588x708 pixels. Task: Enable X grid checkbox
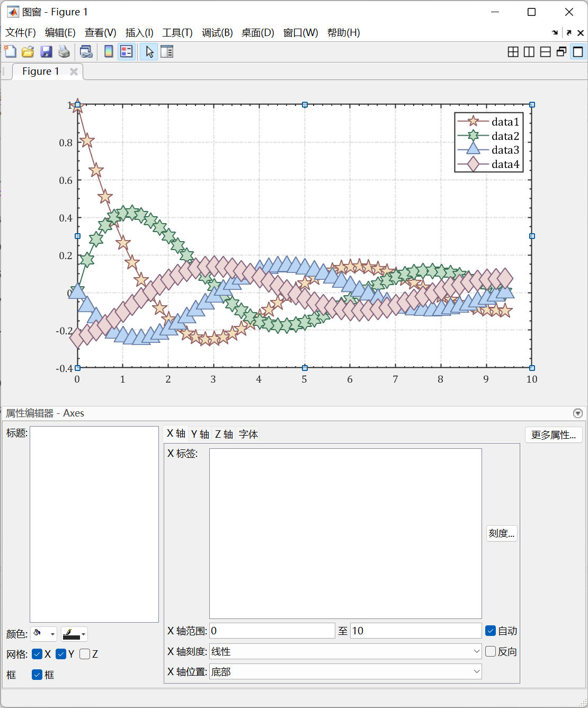pyautogui.click(x=37, y=654)
